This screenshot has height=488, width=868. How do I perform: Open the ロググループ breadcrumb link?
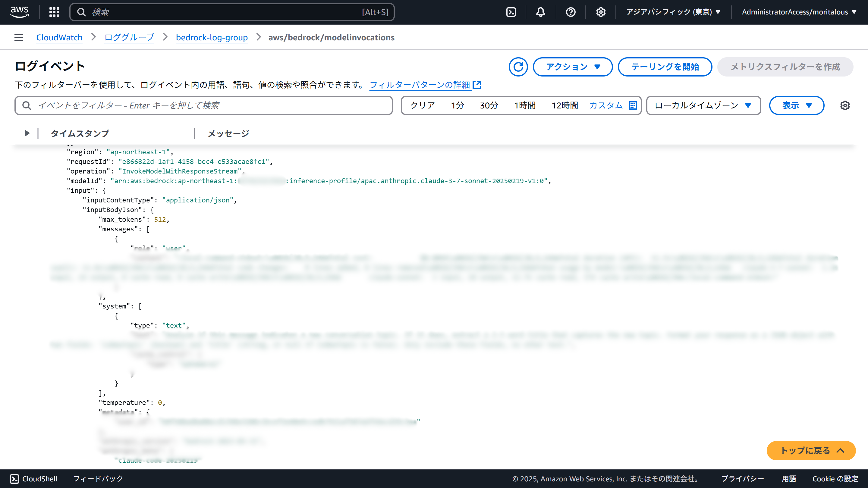(x=129, y=37)
